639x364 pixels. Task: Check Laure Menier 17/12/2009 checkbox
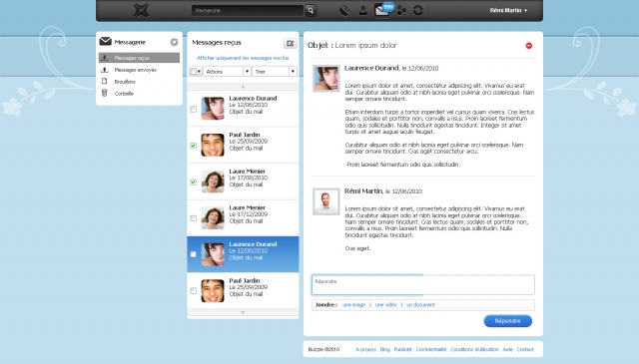pyautogui.click(x=193, y=218)
